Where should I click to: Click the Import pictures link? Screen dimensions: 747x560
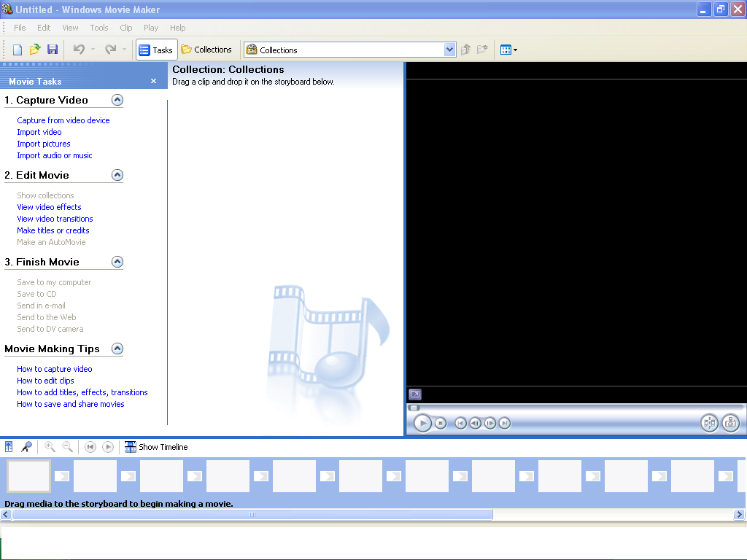click(43, 144)
